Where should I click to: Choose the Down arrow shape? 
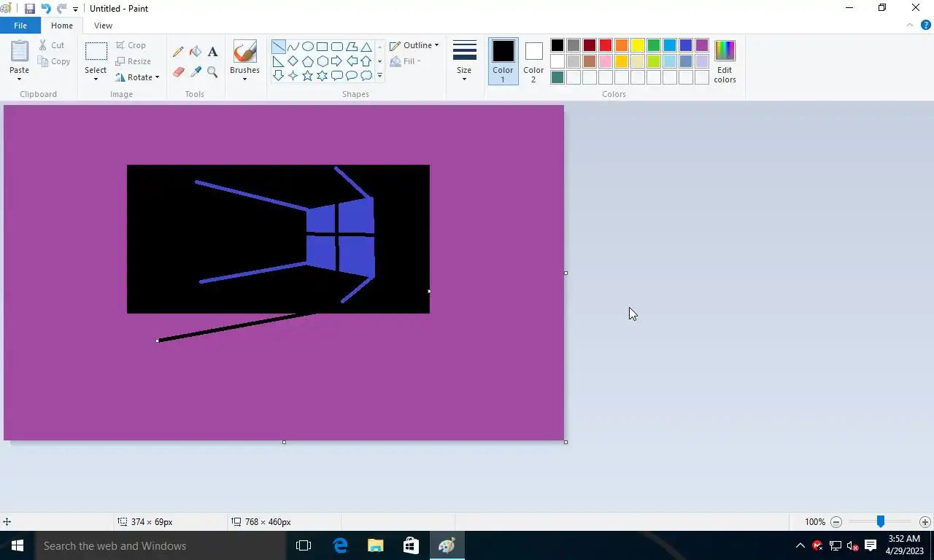(279, 75)
